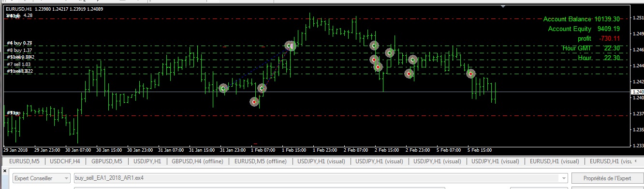Click the lowest red sell arrow near 1 Feb 07:00
The height and width of the screenshot is (189, 644).
(254, 102)
